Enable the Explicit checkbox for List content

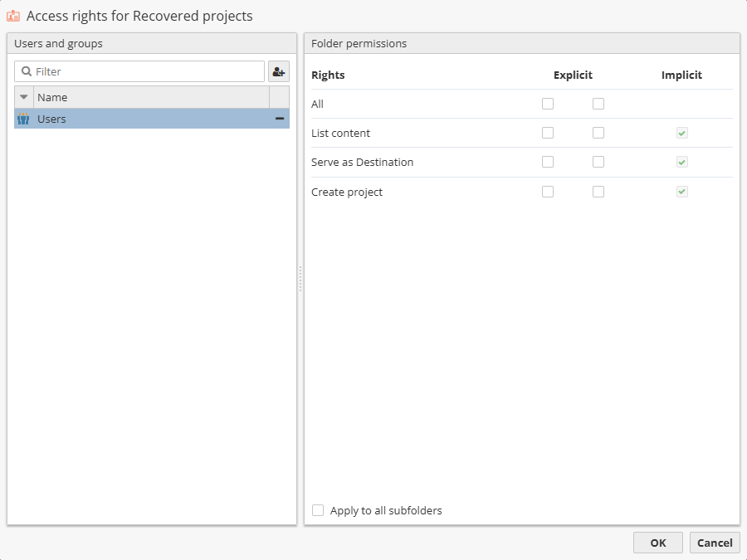pyautogui.click(x=547, y=133)
